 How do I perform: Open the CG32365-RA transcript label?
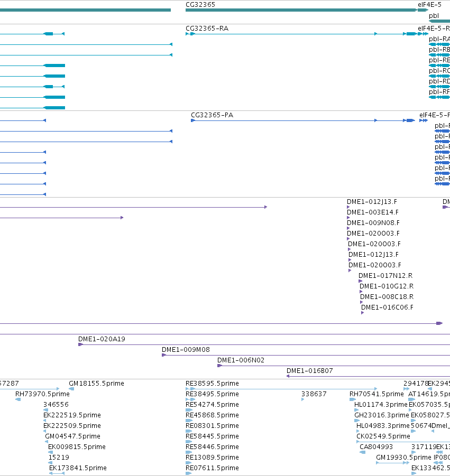[207, 28]
